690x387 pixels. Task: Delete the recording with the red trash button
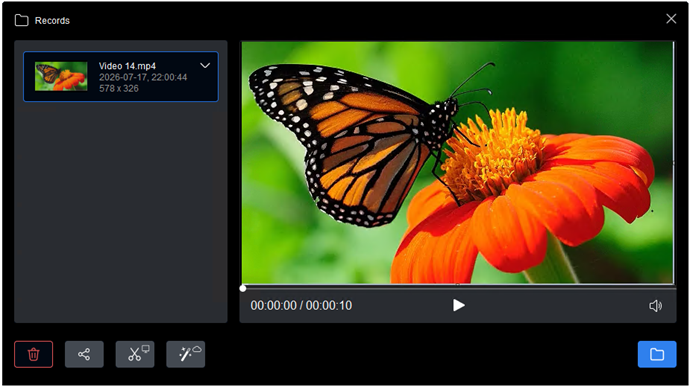(33, 354)
